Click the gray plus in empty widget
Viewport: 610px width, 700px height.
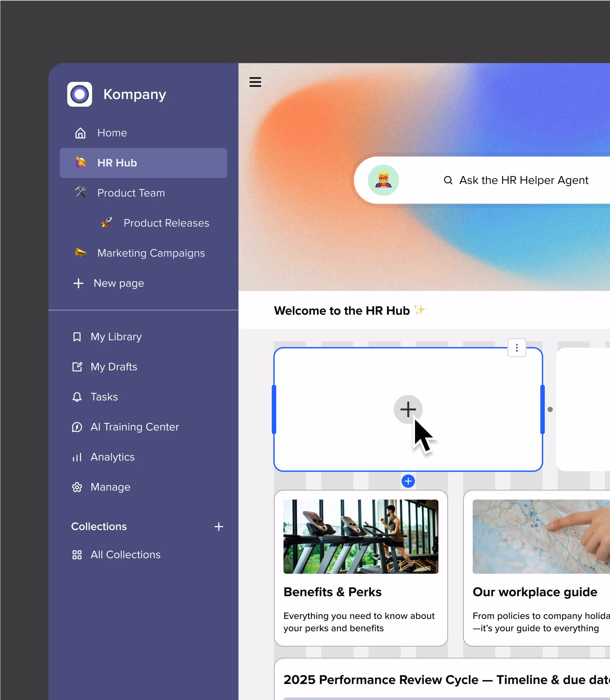coord(408,409)
